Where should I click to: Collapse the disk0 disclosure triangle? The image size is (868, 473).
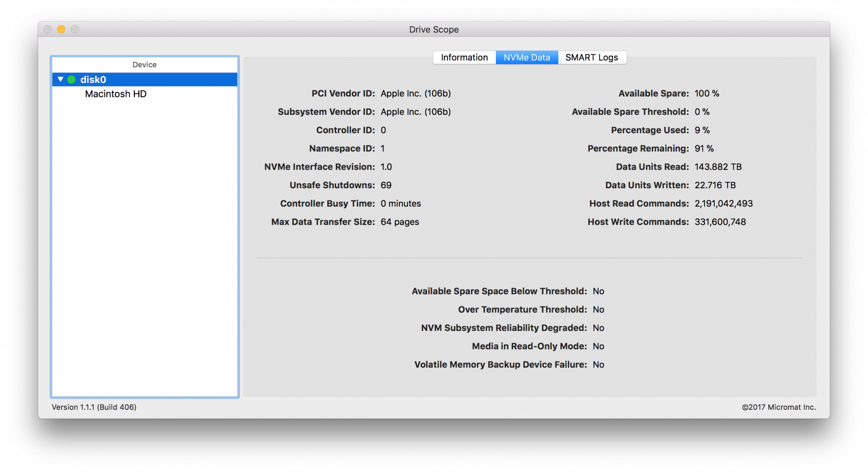click(60, 79)
